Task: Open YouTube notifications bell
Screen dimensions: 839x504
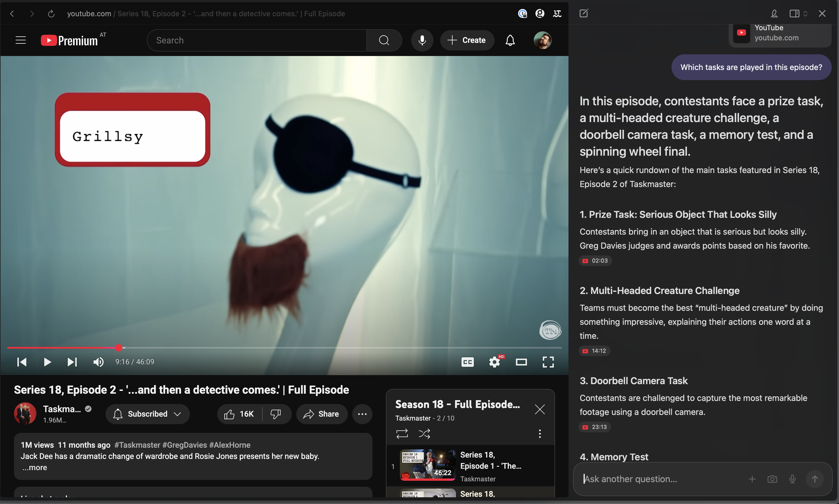Action: (x=510, y=40)
